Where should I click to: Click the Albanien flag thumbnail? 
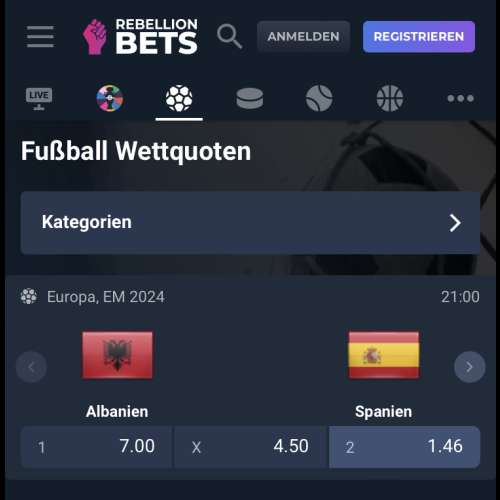pos(117,355)
